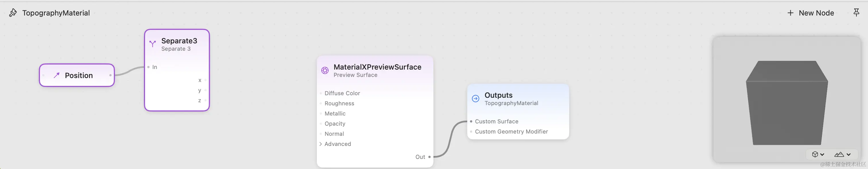Open the preview geometry cube dropdown
The height and width of the screenshot is (169, 868).
point(818,154)
